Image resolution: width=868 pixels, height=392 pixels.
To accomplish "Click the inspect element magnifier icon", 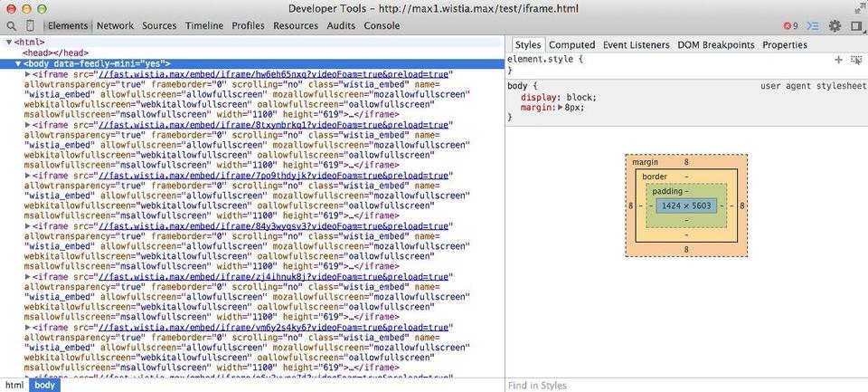I will (x=11, y=25).
